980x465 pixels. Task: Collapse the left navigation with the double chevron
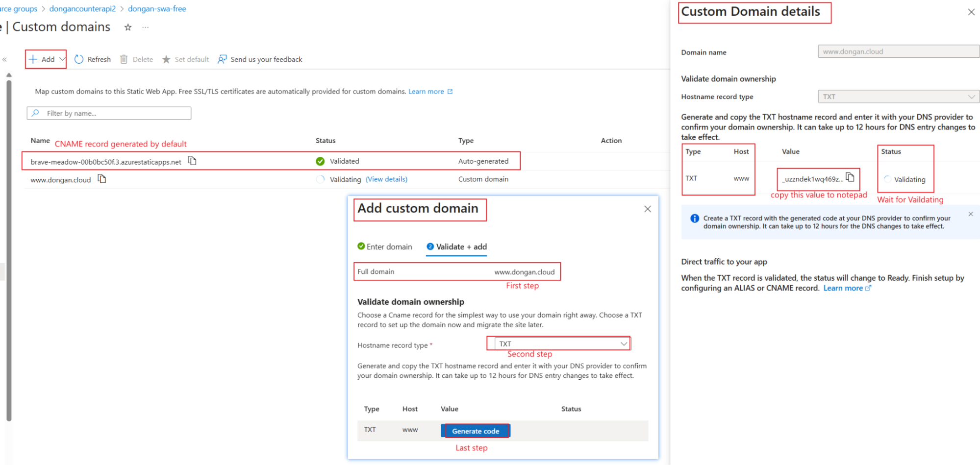click(4, 59)
